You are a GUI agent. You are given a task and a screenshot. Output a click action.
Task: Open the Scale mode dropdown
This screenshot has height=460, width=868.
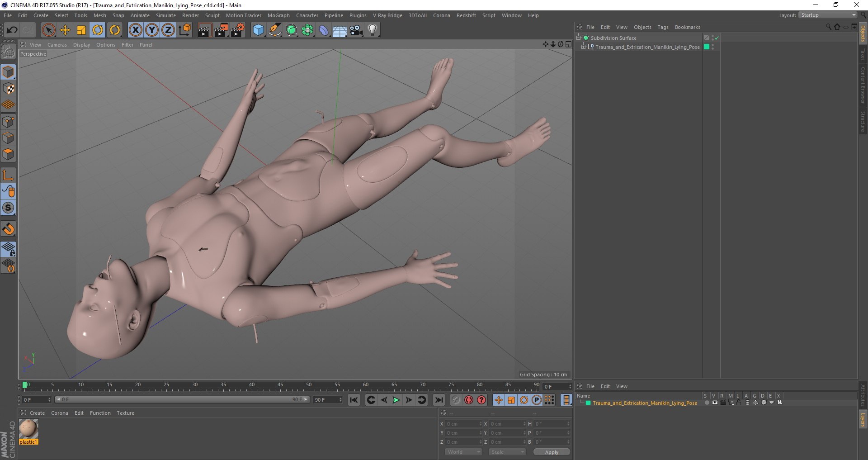507,452
